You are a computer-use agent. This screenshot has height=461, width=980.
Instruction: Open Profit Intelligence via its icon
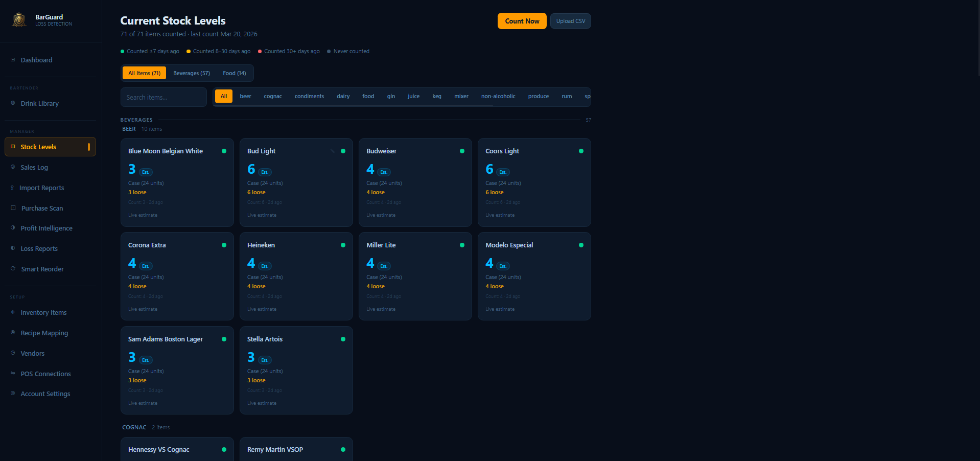click(x=13, y=228)
